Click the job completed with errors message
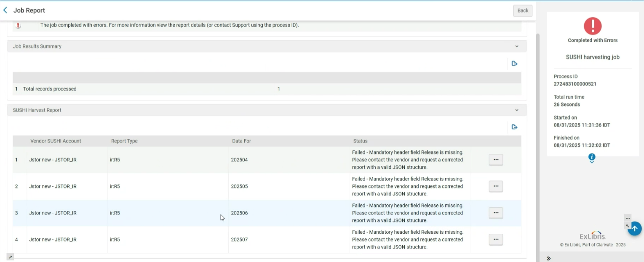The height and width of the screenshot is (262, 644). (x=170, y=25)
